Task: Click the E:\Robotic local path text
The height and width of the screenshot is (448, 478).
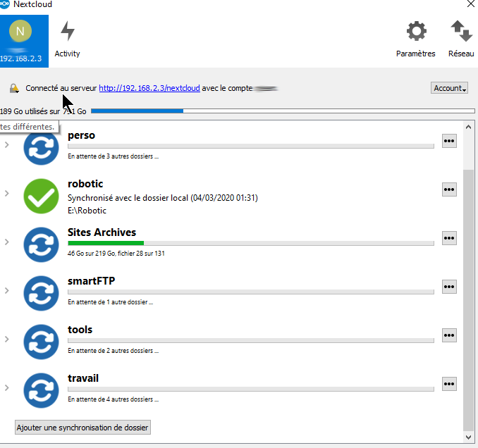Action: (87, 211)
